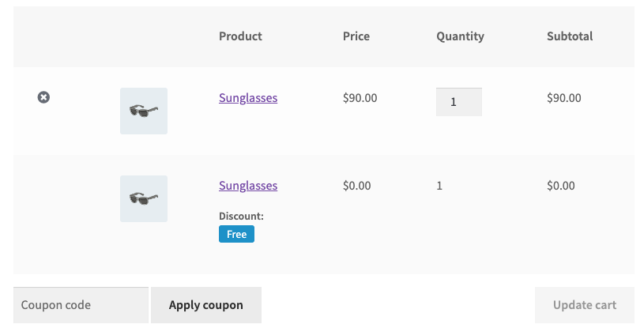The image size is (644, 328).
Task: Click the Product column header
Action: tap(240, 36)
